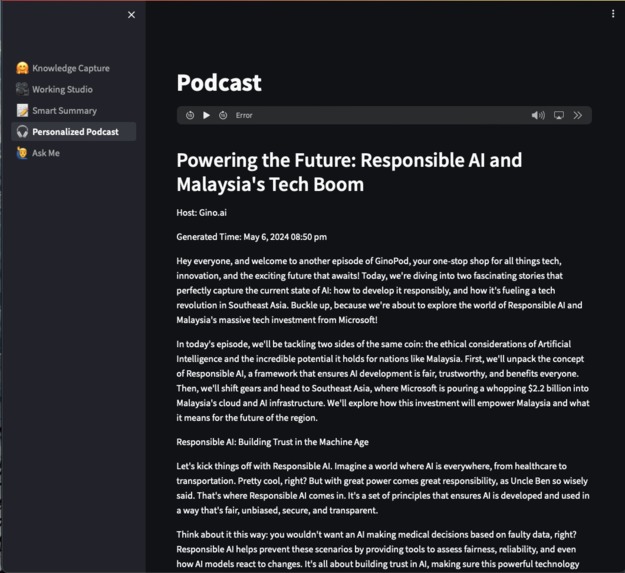The width and height of the screenshot is (625, 573).
Task: Click the paragraph starting 'Hey everyone, and welcome'
Action: 379,290
